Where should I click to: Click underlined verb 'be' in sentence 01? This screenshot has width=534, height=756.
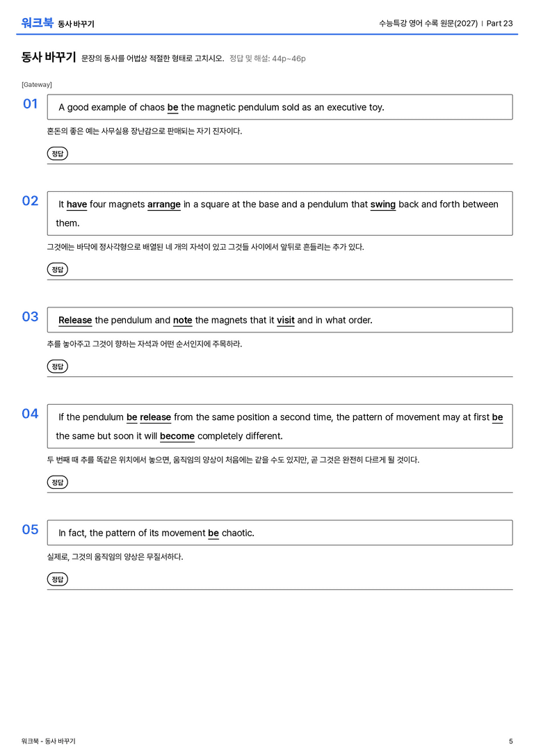(173, 108)
